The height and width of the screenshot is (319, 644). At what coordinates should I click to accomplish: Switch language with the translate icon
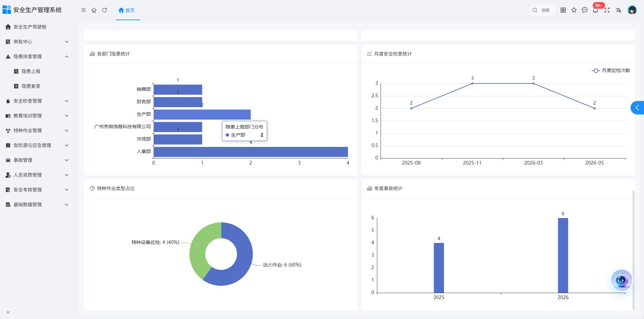click(618, 10)
